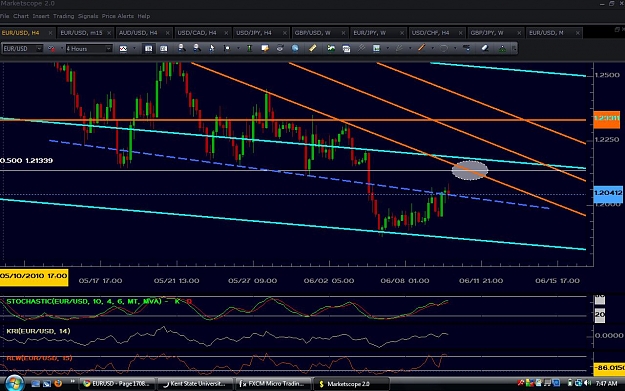Click the yellow note label icon
The width and height of the screenshot is (625, 391).
point(265,48)
